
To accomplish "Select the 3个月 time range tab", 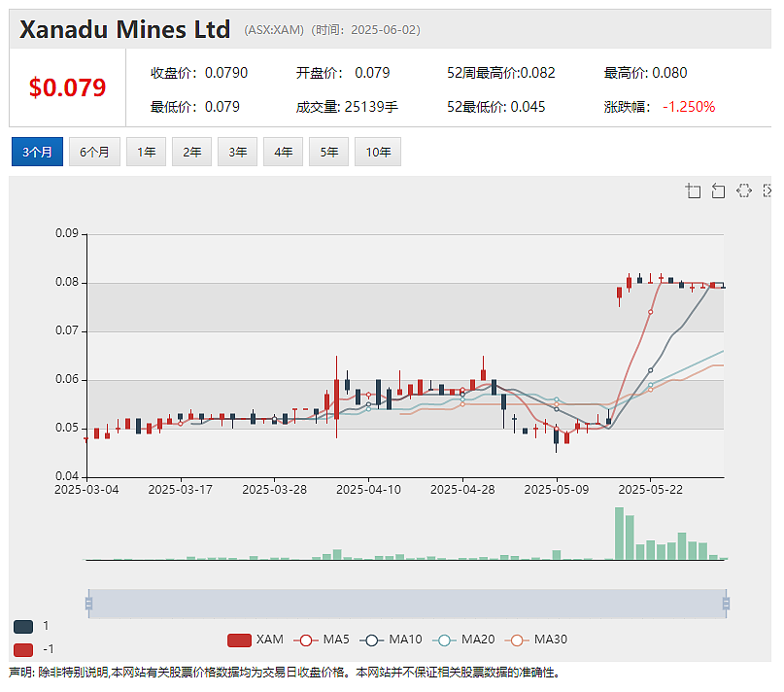I will pyautogui.click(x=37, y=152).
